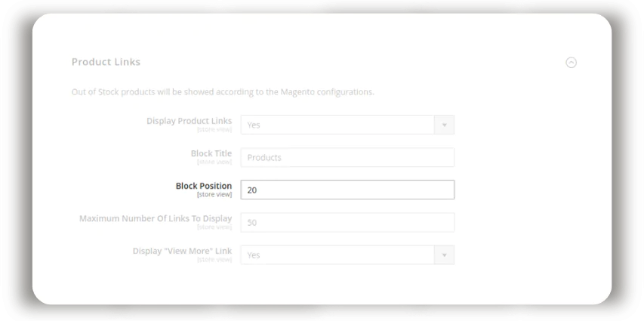Click into the Block Title field
This screenshot has height=321, width=644.
[347, 157]
